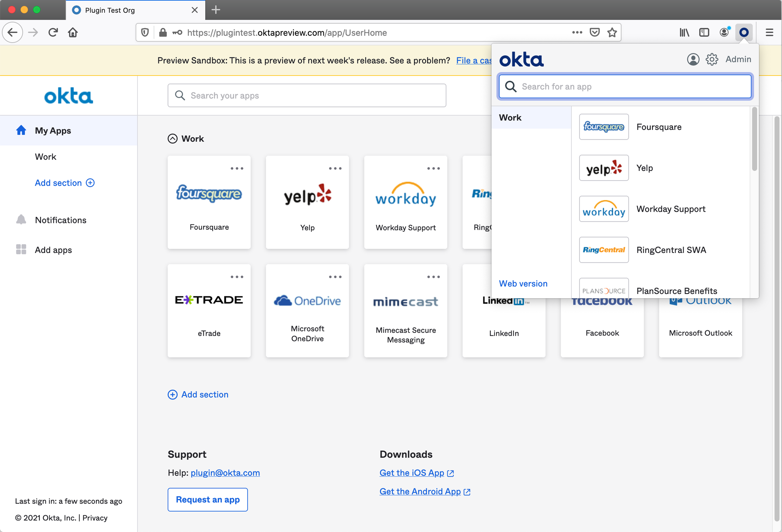Screen dimensions: 782x532
Task: Click the File a case link
Action: tap(474, 61)
